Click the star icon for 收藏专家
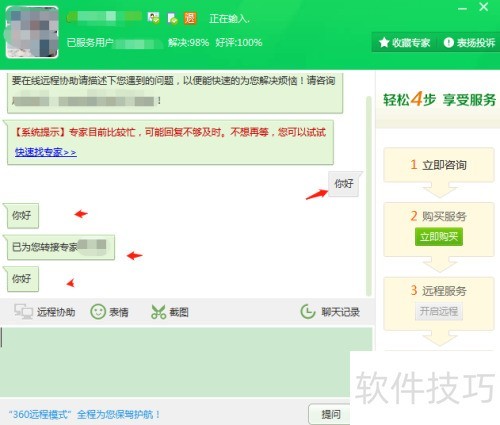The image size is (500, 425). [384, 42]
